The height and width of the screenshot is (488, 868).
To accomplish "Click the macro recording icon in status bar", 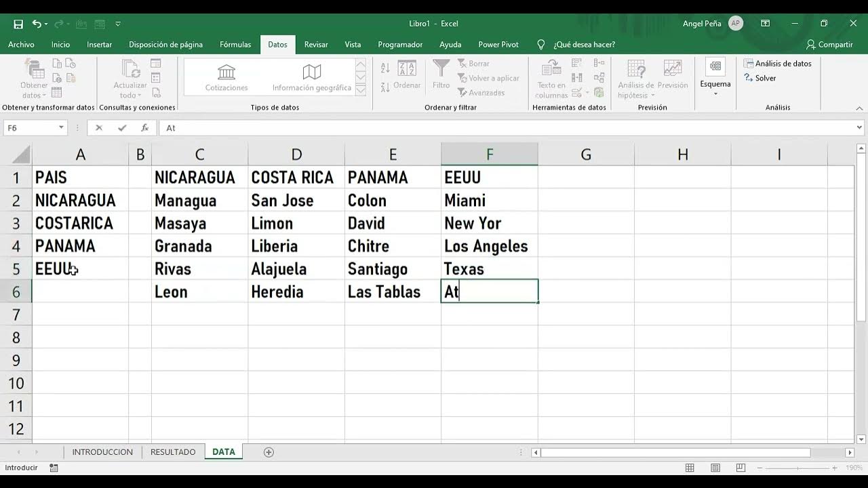I will point(54,468).
